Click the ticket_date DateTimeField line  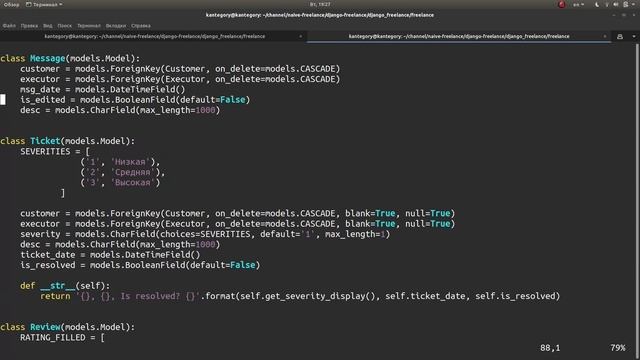click(x=110, y=255)
